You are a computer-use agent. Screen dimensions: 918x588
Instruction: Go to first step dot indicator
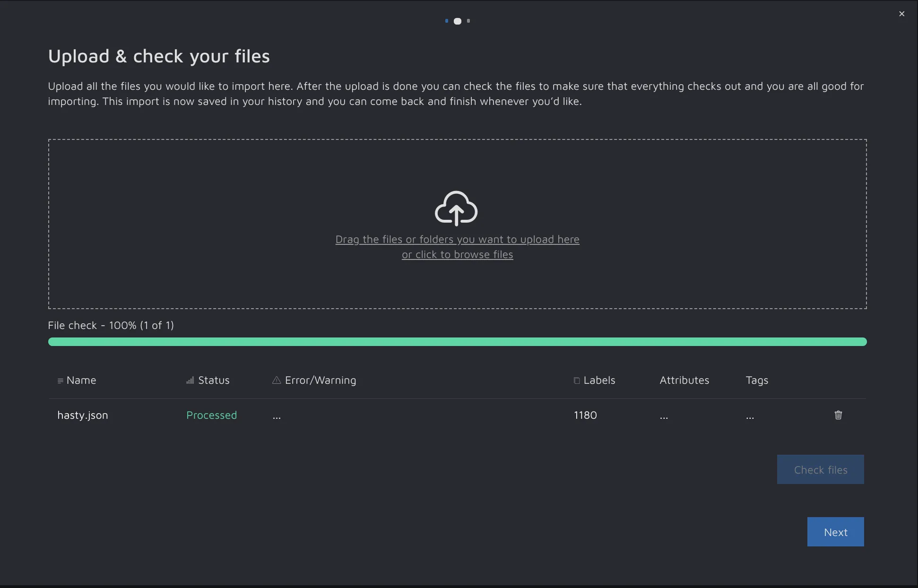447,21
